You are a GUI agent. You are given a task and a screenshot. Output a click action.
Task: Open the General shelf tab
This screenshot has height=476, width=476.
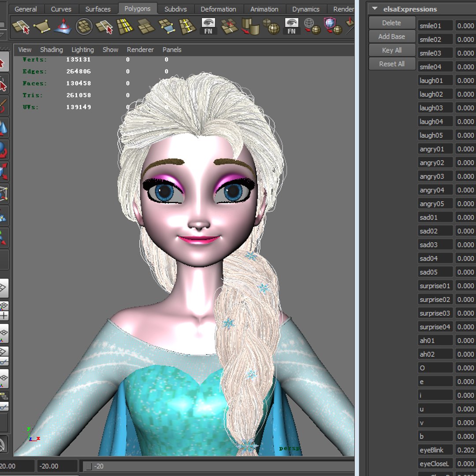click(26, 9)
